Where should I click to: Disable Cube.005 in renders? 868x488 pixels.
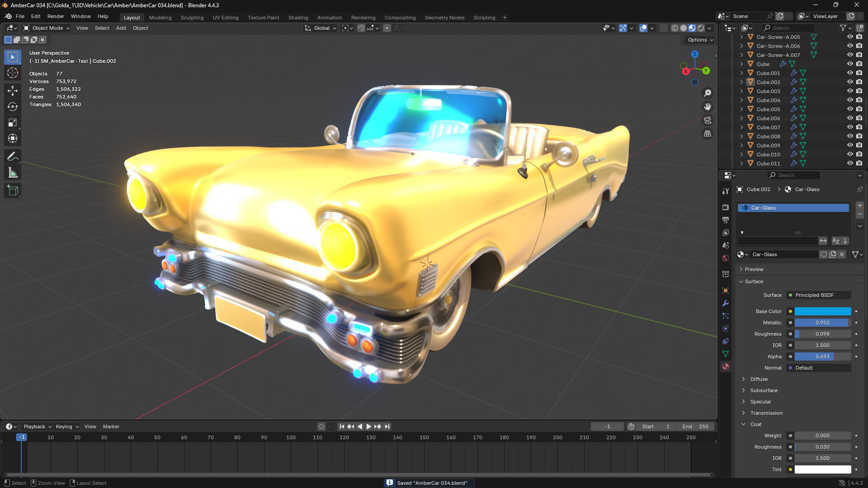point(859,109)
